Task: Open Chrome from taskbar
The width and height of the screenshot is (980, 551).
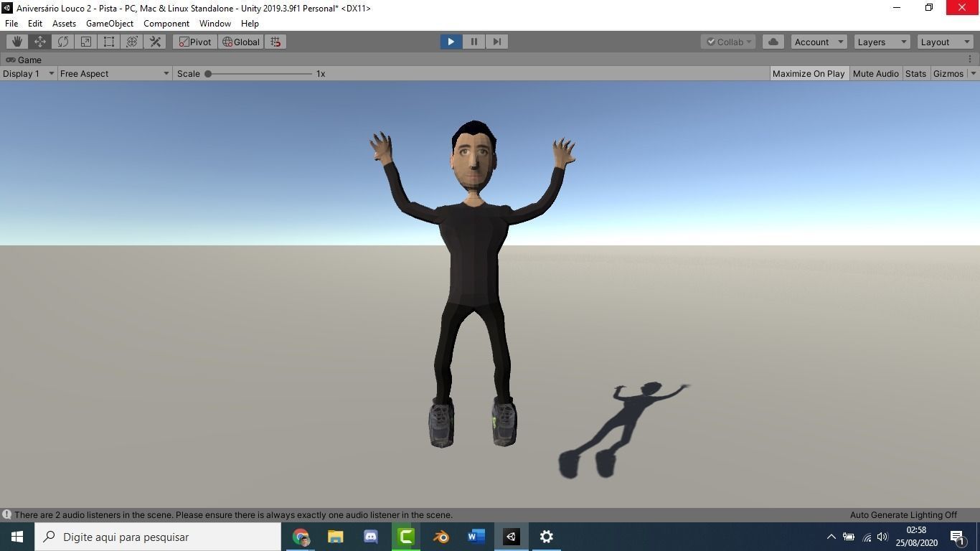Action: [301, 537]
